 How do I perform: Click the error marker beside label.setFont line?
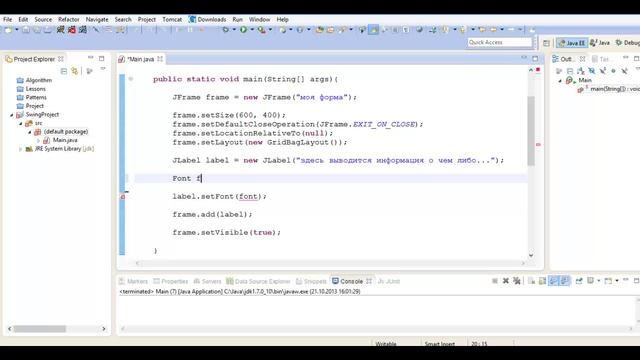[x=122, y=197]
